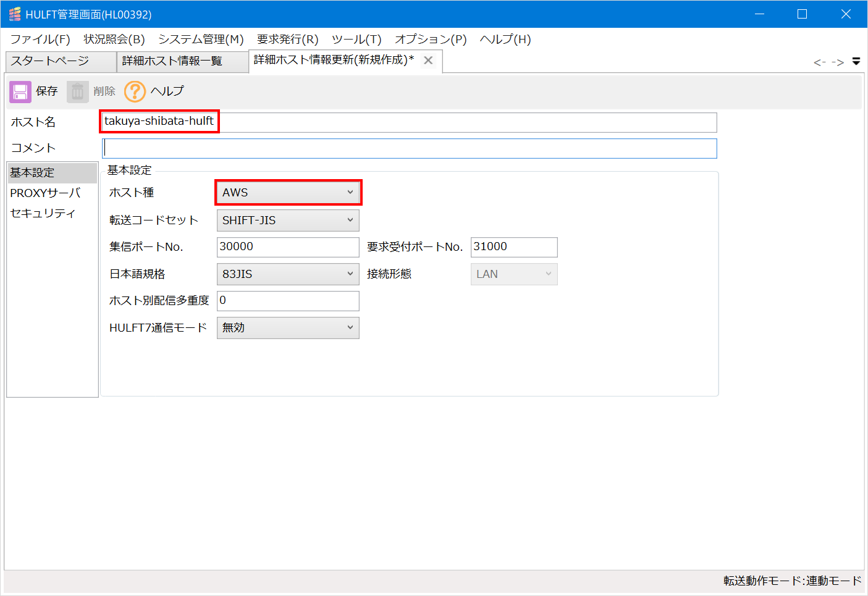Viewport: 868px width, 596px height.
Task: Switch to the スタートページ tab
Action: pos(59,61)
